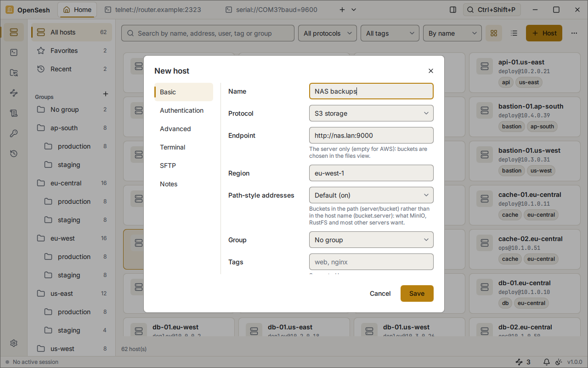Expand the new tab chevron menu
588x368 pixels.
tap(354, 10)
